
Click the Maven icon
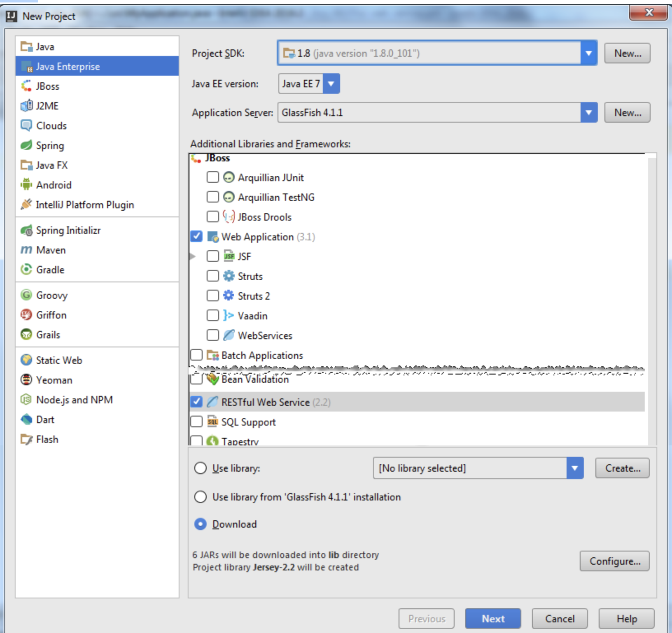(x=27, y=250)
